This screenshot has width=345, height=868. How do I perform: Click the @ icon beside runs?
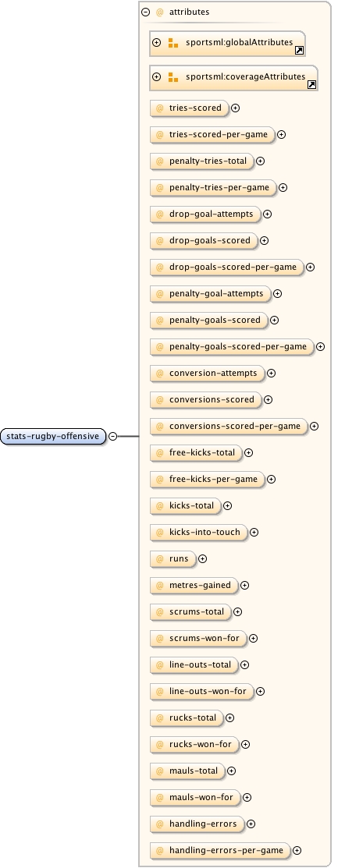[x=160, y=558]
